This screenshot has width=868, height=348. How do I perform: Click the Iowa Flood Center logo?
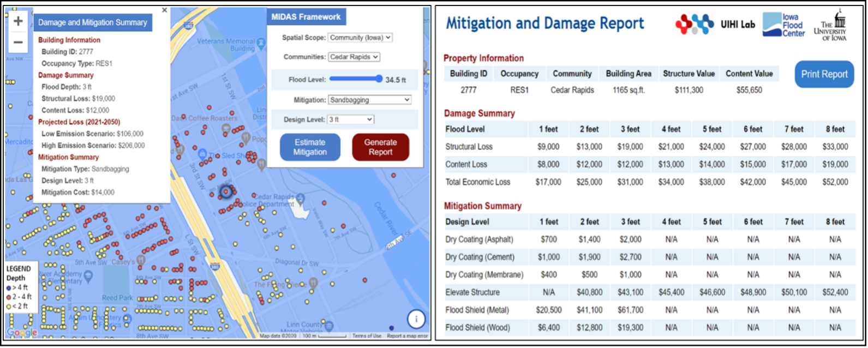pos(783,25)
